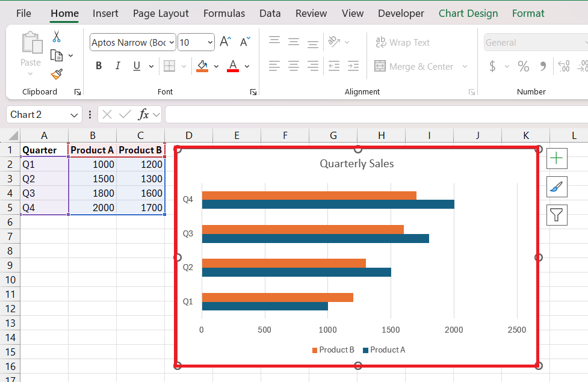The image size is (588, 382).
Task: Click the Insert Function fx icon
Action: point(143,114)
